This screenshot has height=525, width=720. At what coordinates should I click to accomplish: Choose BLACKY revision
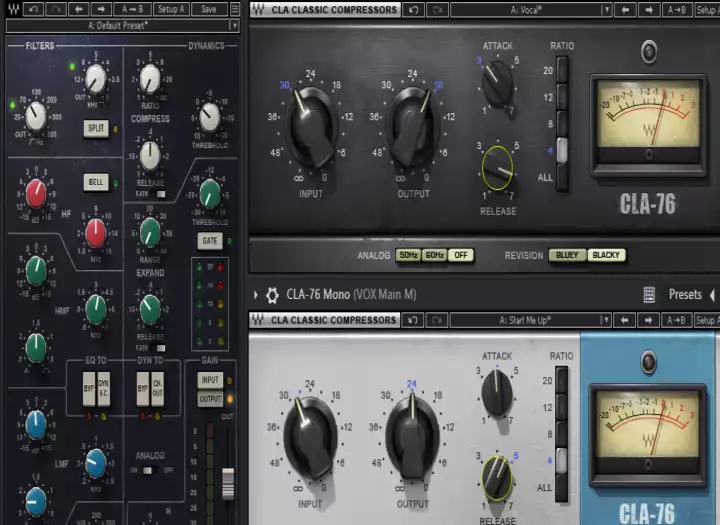(x=606, y=255)
